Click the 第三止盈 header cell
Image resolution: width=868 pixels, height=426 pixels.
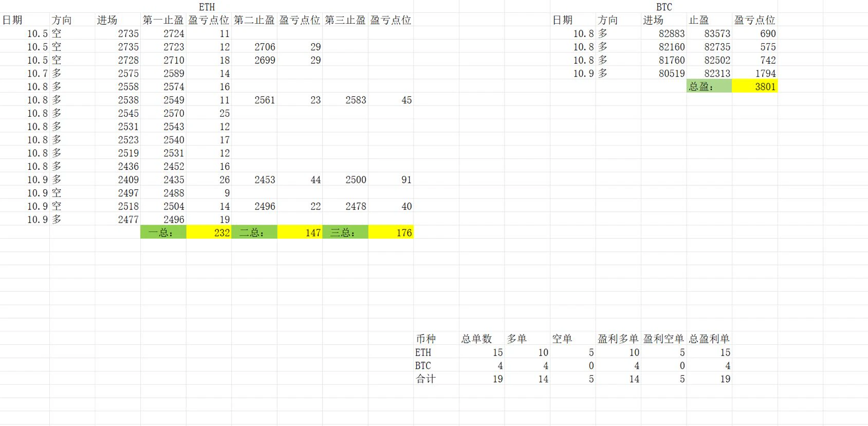345,20
